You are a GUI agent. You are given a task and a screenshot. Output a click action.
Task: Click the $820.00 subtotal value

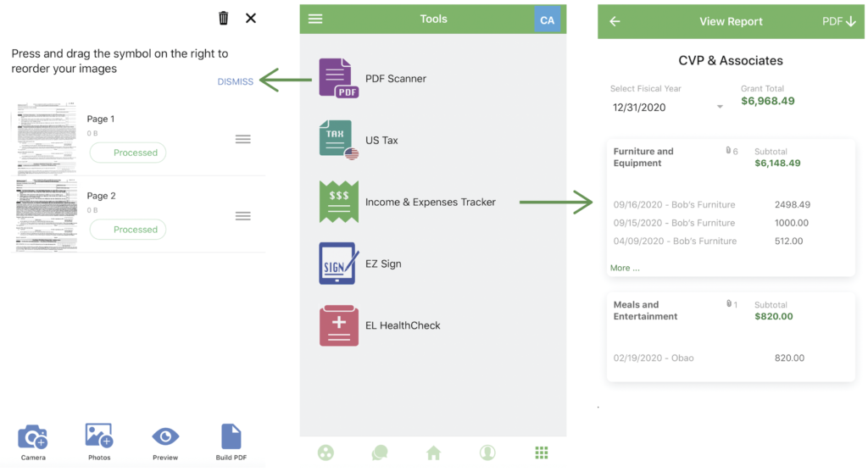[774, 317]
